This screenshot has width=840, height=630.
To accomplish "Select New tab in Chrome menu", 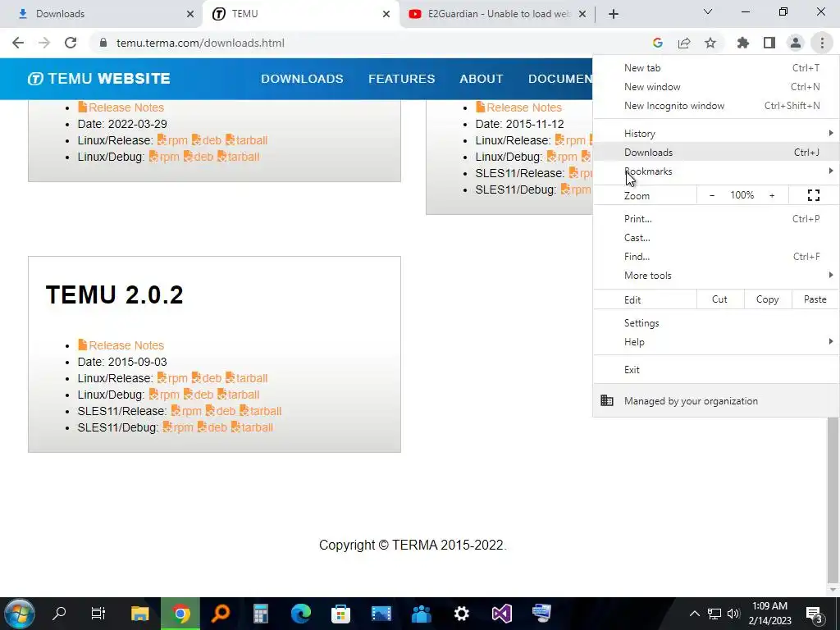I will [716, 68].
